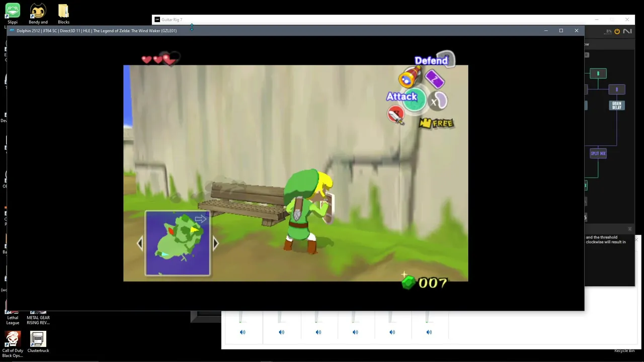Click the left arrow beside the island minimap
Image resolution: width=644 pixels, height=362 pixels.
point(140,244)
